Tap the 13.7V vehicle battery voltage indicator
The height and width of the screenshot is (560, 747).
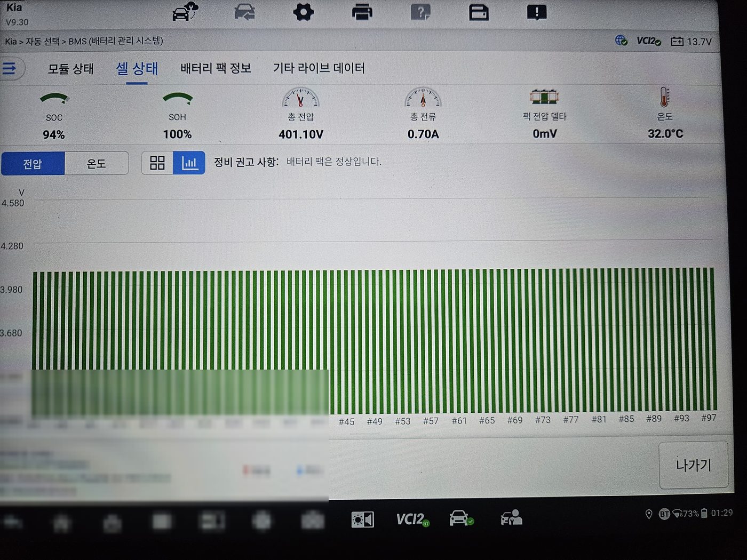[x=691, y=42]
